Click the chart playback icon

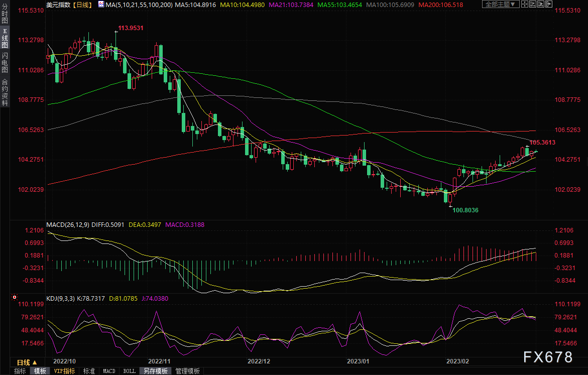click(x=541, y=4)
